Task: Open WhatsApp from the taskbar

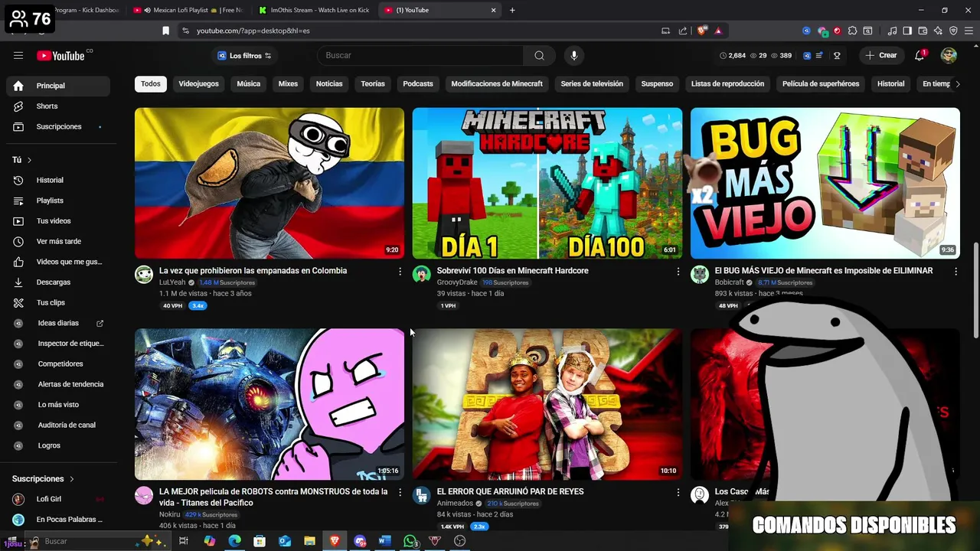Action: click(x=410, y=541)
